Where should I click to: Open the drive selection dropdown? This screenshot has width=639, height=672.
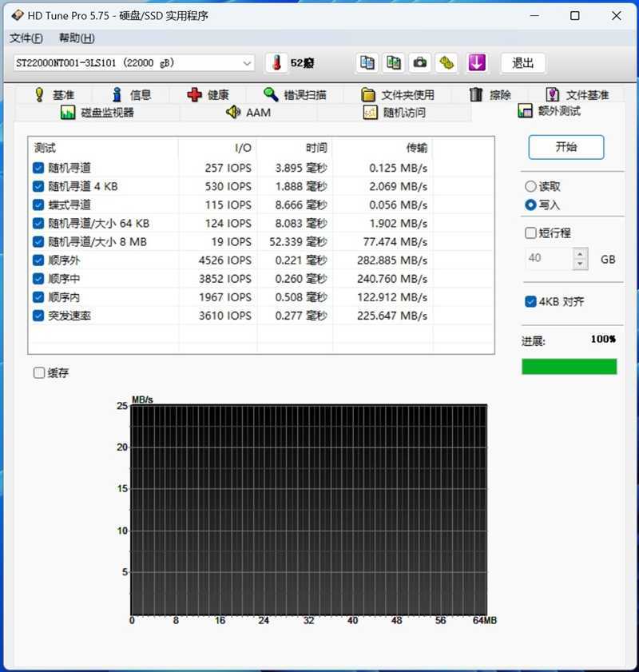coord(248,62)
